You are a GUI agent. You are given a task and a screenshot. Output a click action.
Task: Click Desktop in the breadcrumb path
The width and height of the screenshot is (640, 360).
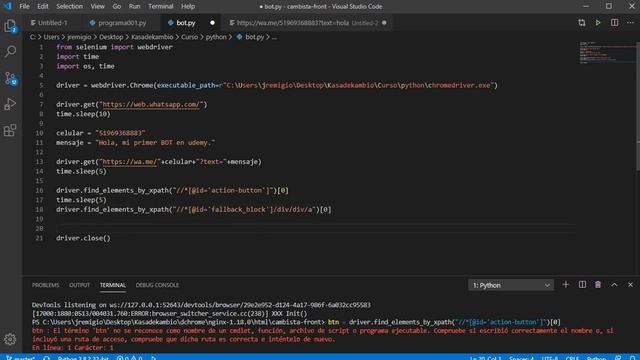(x=111, y=37)
